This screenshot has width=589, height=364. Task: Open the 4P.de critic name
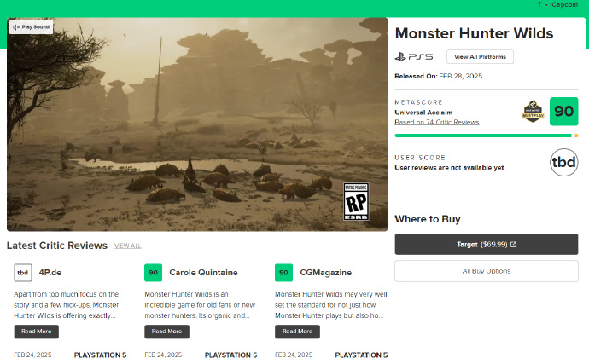pyautogui.click(x=50, y=273)
